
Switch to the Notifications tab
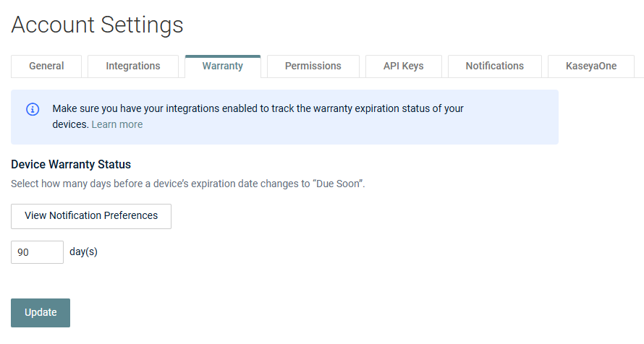click(x=494, y=66)
